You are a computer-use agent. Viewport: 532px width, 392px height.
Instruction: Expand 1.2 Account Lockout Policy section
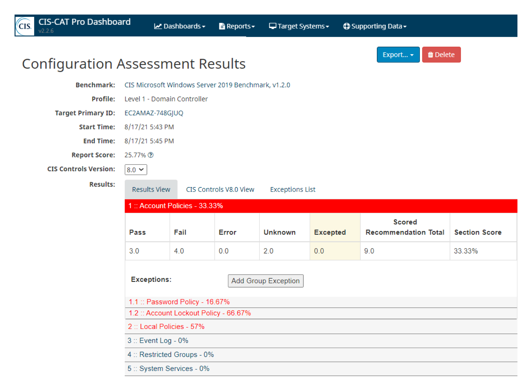click(321, 313)
